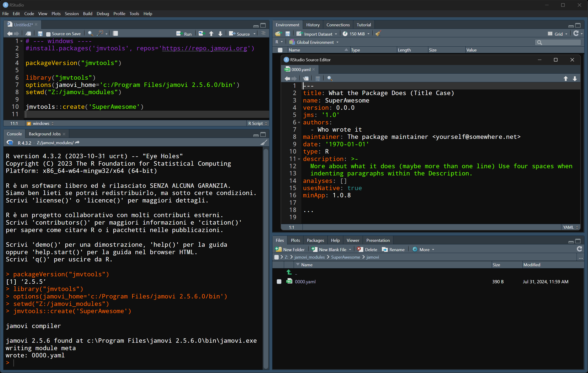
Task: Click down arrow in 0000.yaml editor toolbar
Action: point(575,78)
